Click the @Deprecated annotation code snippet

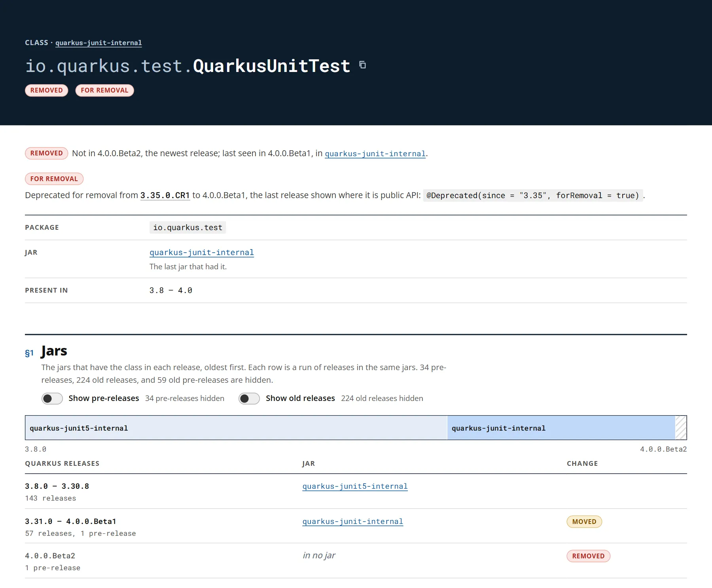pos(533,195)
